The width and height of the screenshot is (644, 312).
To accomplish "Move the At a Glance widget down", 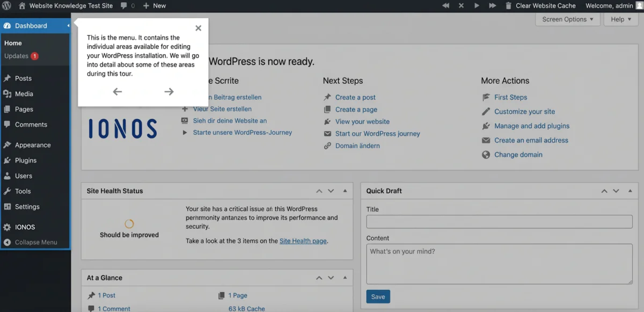I will point(331,278).
